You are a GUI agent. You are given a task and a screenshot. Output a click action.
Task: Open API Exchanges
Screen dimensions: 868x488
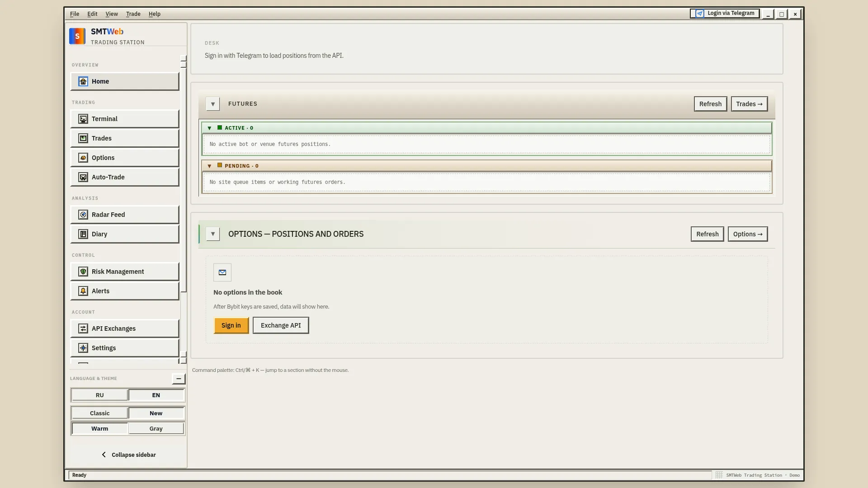click(x=125, y=328)
